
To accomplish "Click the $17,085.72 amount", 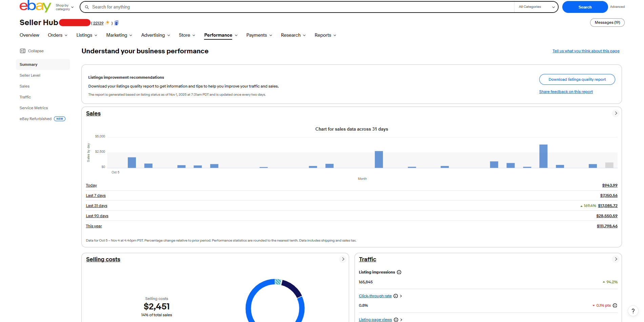I will click(608, 206).
